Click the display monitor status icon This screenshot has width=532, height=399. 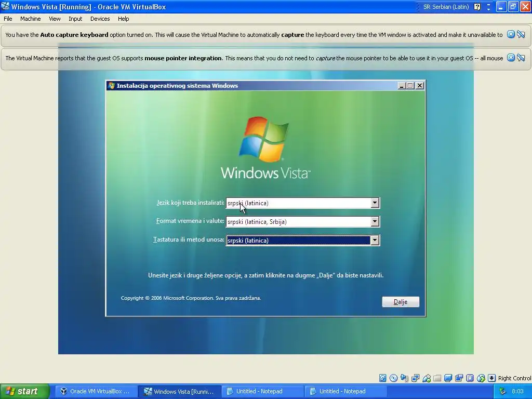click(x=448, y=378)
